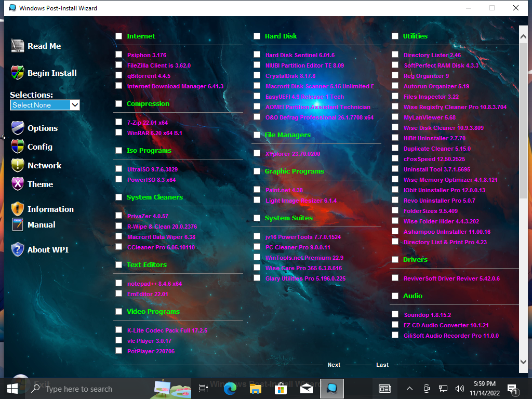The height and width of the screenshot is (399, 532).
Task: Click the taskbar clock showing 5:59 PM
Action: 485,389
